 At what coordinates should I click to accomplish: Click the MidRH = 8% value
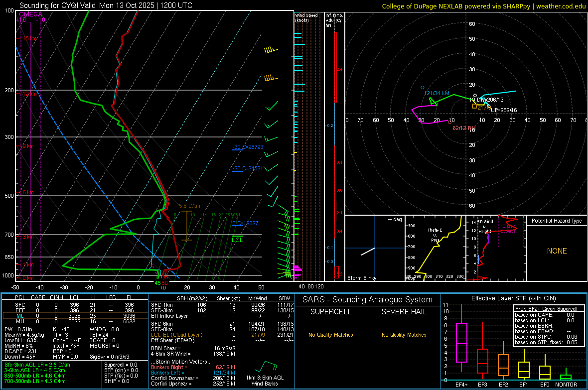click(19, 346)
